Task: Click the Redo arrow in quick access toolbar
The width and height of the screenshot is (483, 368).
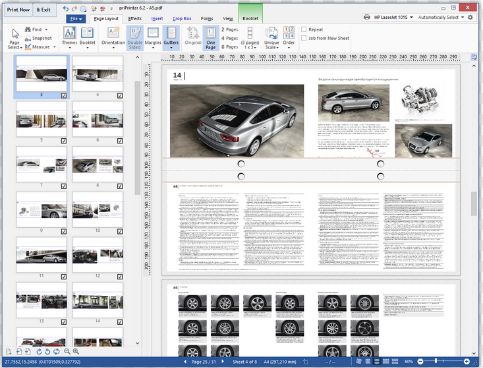Action: point(74,9)
